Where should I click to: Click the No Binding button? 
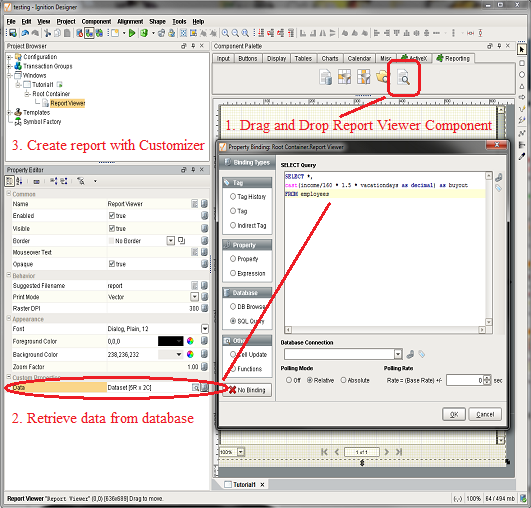[x=247, y=390]
